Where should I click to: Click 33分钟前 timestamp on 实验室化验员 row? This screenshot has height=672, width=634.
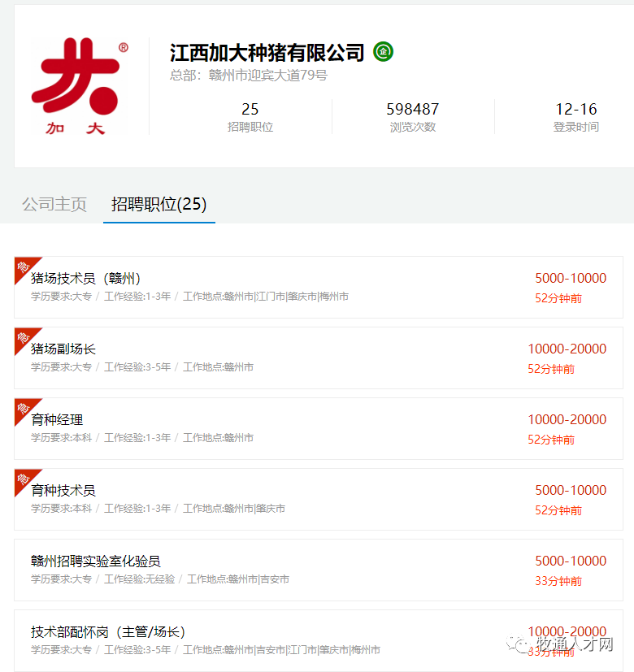558,581
